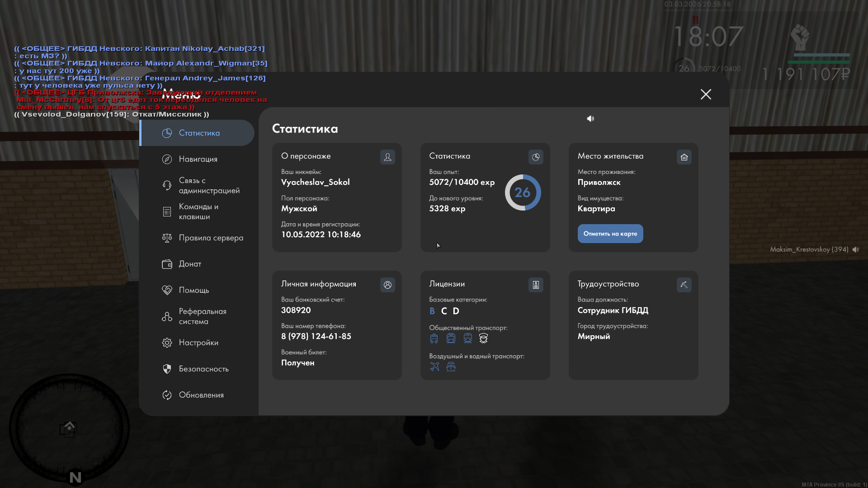The image size is (868, 488).
Task: Click the pie chart icon in the Статистика card
Action: point(536,157)
